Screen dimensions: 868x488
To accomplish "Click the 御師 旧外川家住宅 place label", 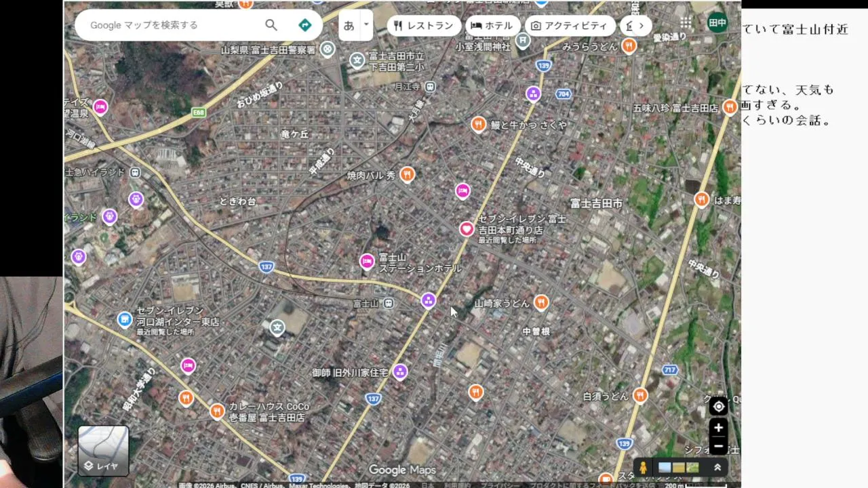I will (351, 373).
